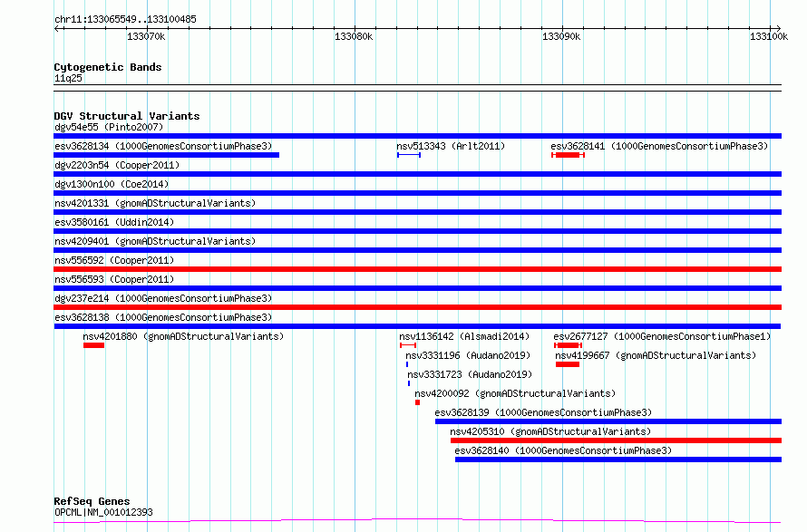Image resolution: width=807 pixels, height=532 pixels.
Task: Click the blue esv3628139 variant bar
Action: (608, 421)
